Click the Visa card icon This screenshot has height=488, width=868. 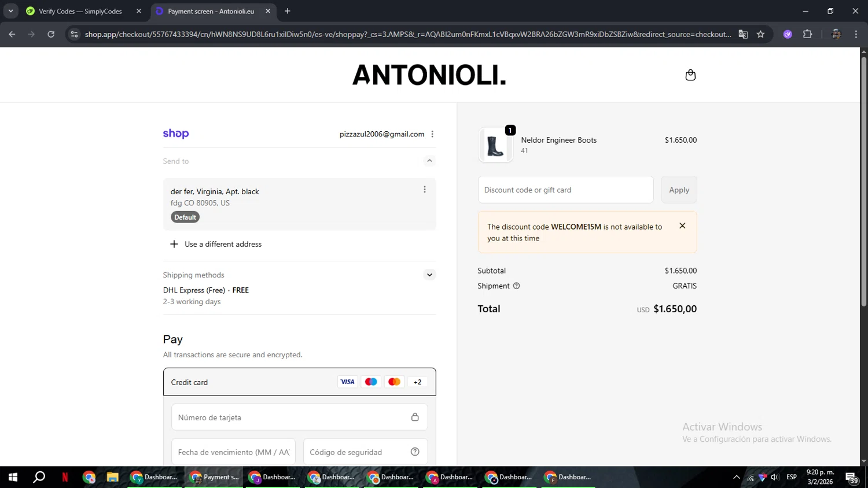point(348,382)
